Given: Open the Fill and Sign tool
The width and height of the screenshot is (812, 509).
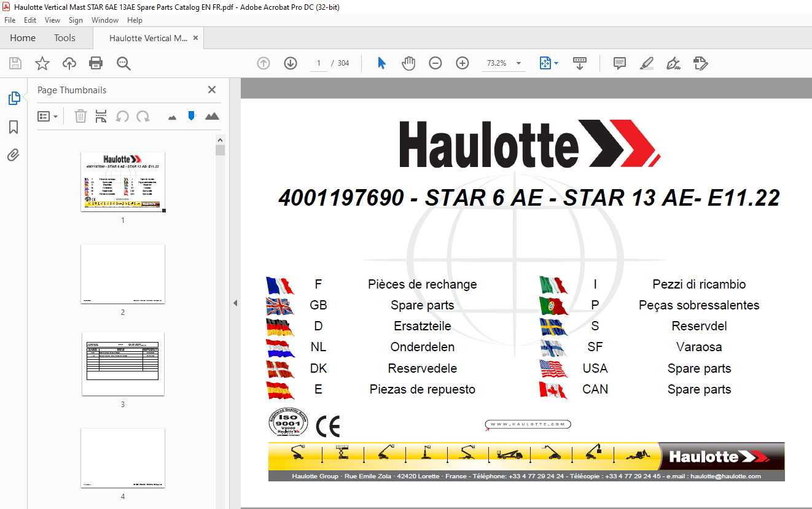Looking at the screenshot, I should click(674, 63).
